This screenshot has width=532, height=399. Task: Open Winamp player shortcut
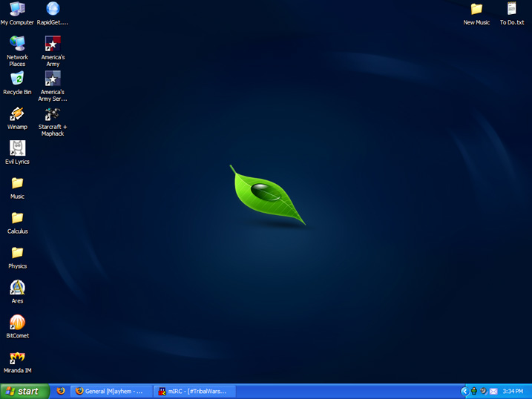pos(17,118)
